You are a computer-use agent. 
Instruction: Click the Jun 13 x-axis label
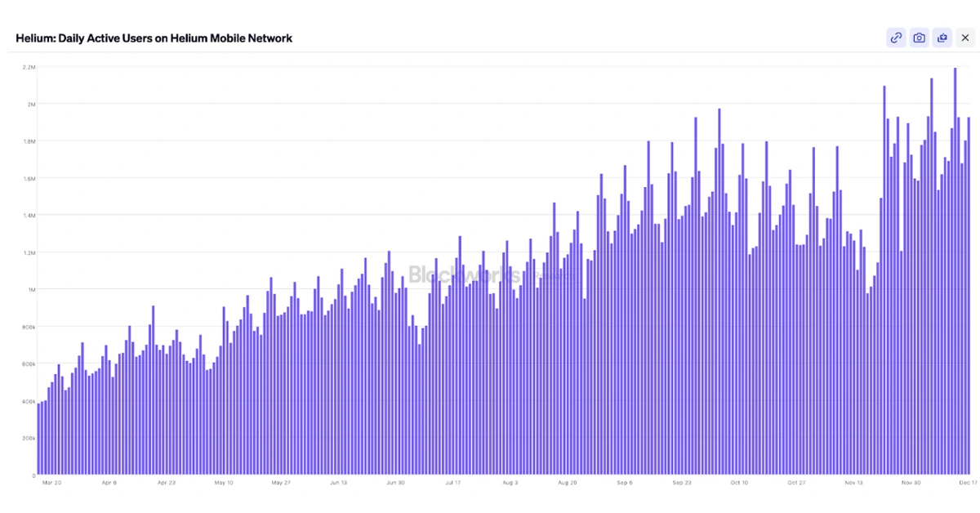339,483
